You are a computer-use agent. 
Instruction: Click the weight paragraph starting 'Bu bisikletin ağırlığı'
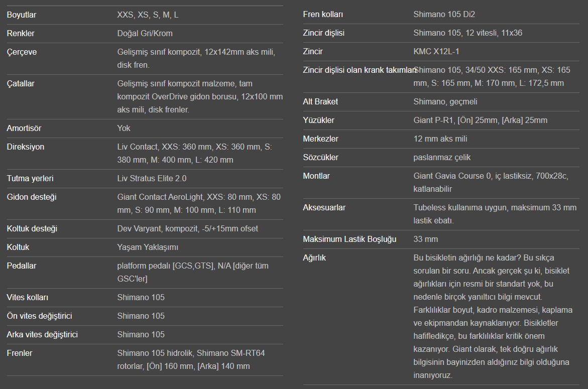click(493, 316)
